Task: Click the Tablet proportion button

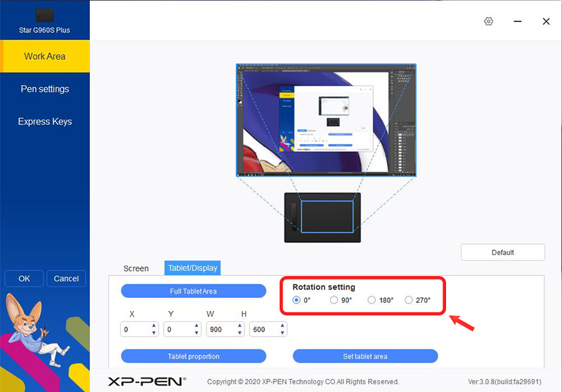Action: (194, 356)
